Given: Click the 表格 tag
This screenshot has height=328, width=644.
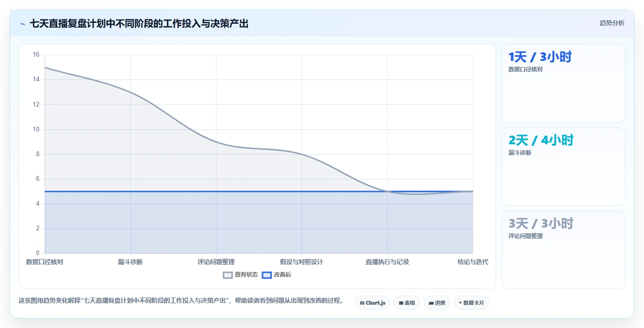Looking at the screenshot, I should [x=407, y=303].
